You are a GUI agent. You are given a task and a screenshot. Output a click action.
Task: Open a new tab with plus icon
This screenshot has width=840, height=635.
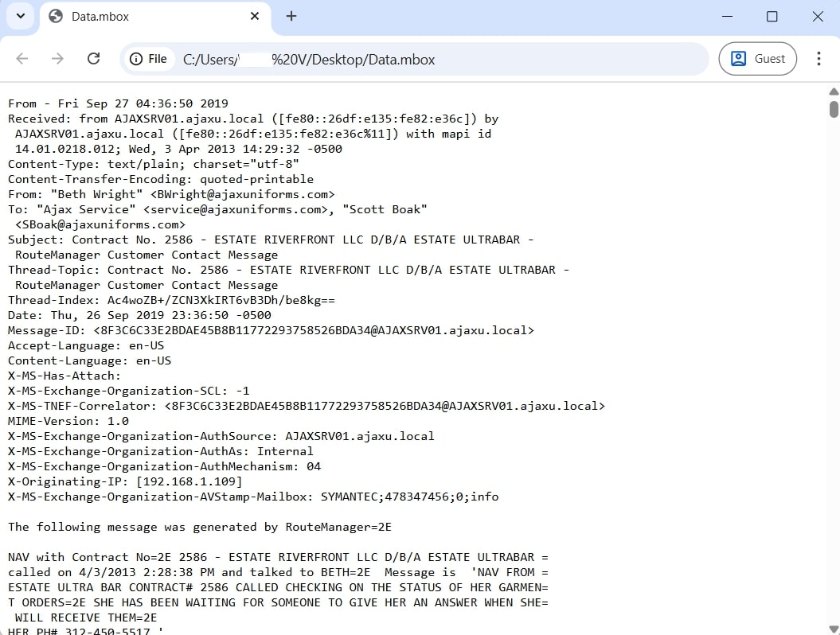(291, 16)
